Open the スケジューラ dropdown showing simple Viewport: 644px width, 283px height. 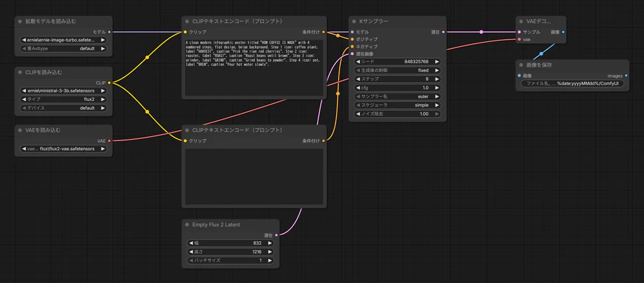click(x=398, y=105)
